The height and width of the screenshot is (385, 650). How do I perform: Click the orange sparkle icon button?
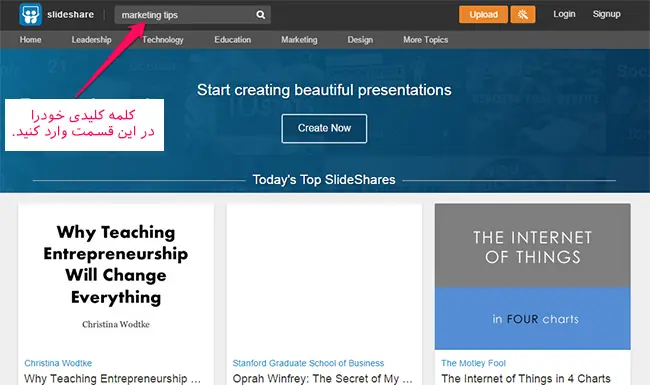point(522,15)
